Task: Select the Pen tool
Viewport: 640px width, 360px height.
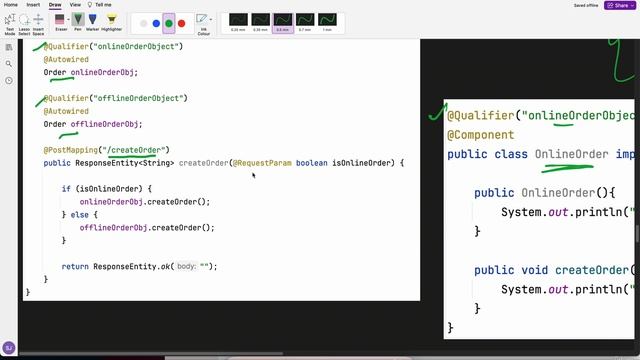Action: click(78, 22)
